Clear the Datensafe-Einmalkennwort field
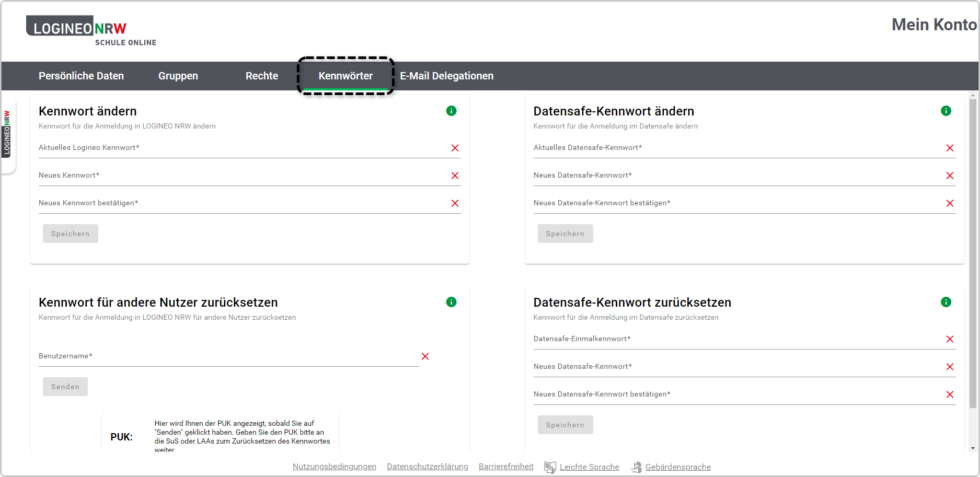The height and width of the screenshot is (477, 980). pos(950,339)
